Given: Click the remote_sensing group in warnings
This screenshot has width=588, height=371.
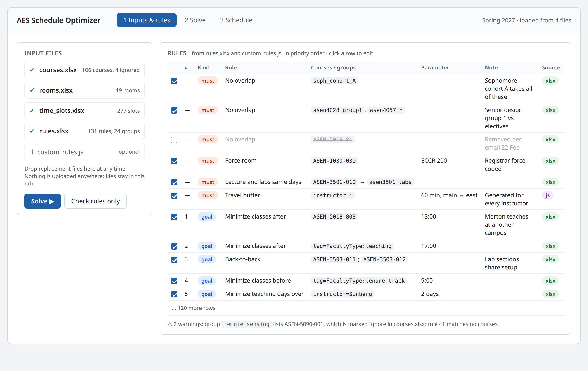Looking at the screenshot, I should coord(247,324).
